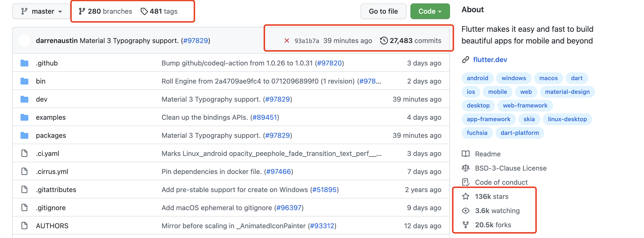Click the eye icon beside 3.6k watching
Viewport: 644px width, 238px height.
click(465, 210)
